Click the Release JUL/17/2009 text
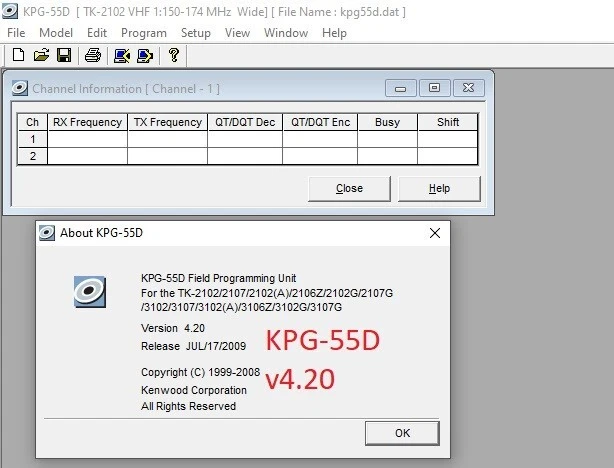The image size is (614, 468). (193, 346)
